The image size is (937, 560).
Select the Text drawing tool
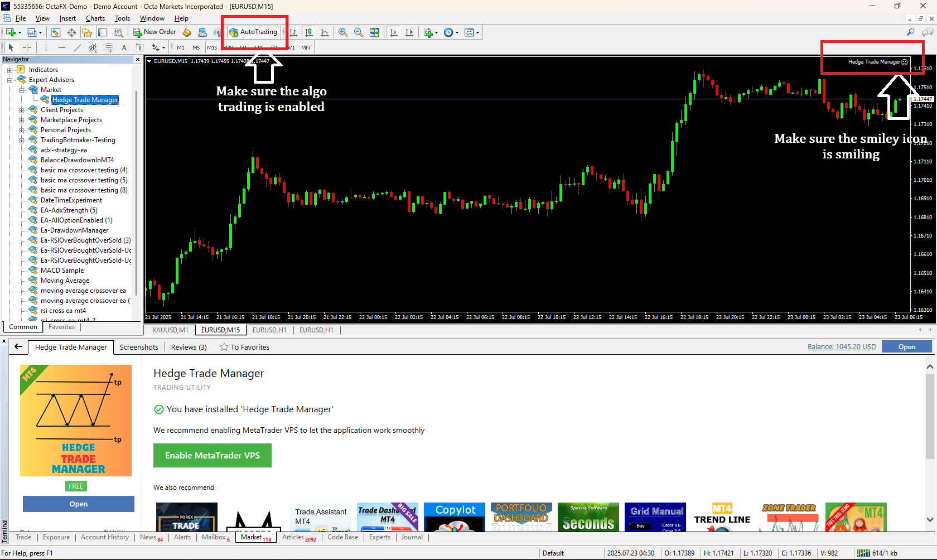pos(124,47)
